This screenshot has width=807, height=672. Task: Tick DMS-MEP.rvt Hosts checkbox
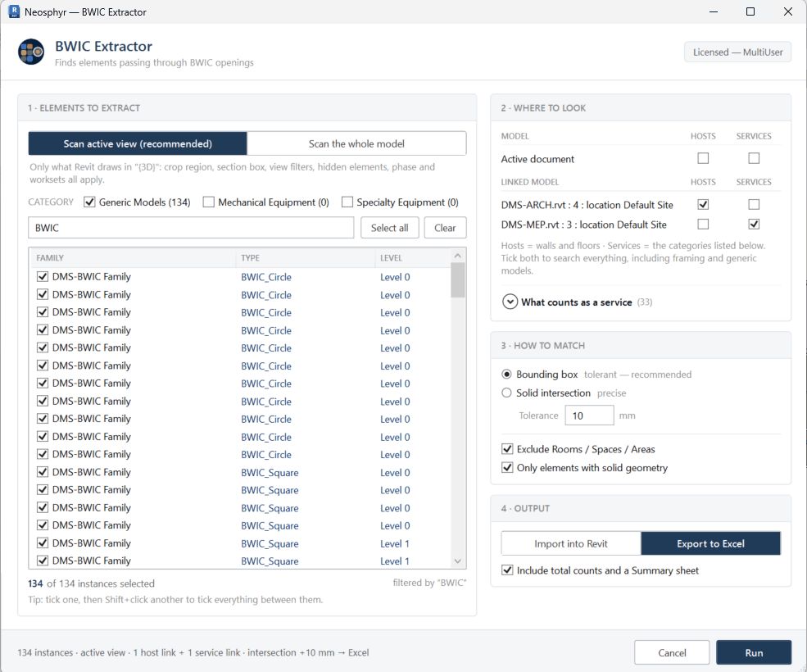[x=702, y=224]
